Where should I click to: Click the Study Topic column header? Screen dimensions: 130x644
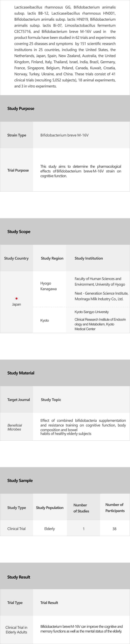tap(51, 400)
